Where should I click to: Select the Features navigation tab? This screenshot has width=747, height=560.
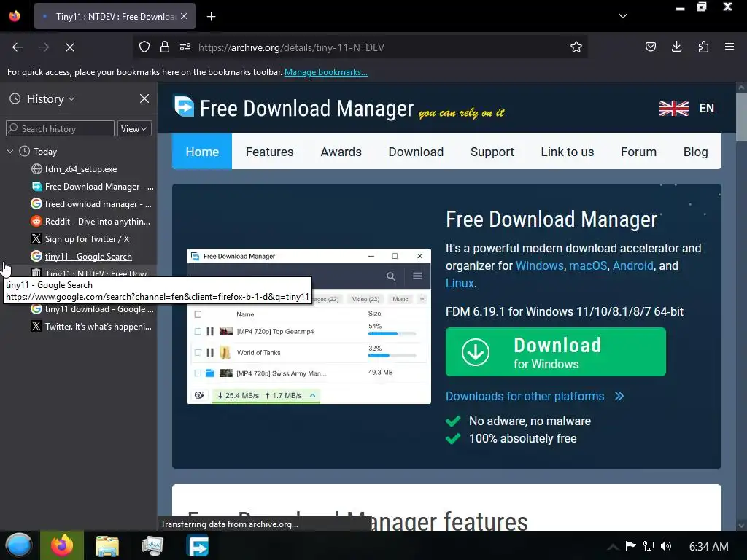(x=270, y=152)
